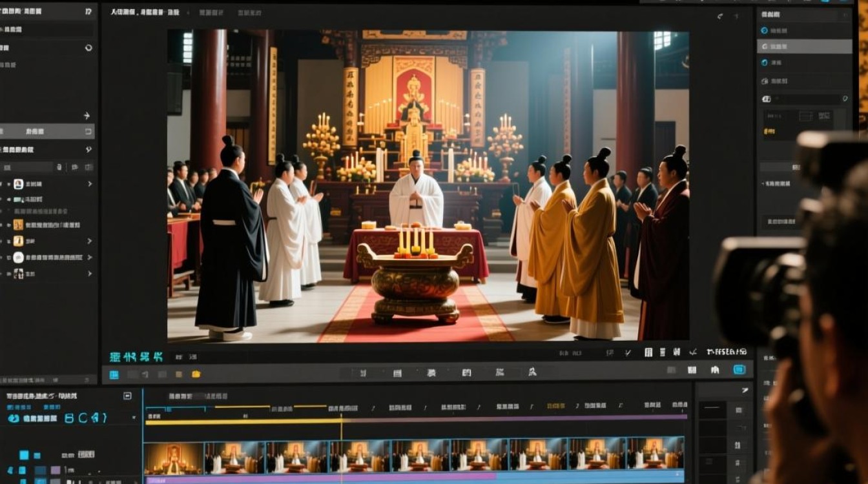Click the blue square icon in the left tree
The height and width of the screenshot is (484, 868).
(x=18, y=184)
